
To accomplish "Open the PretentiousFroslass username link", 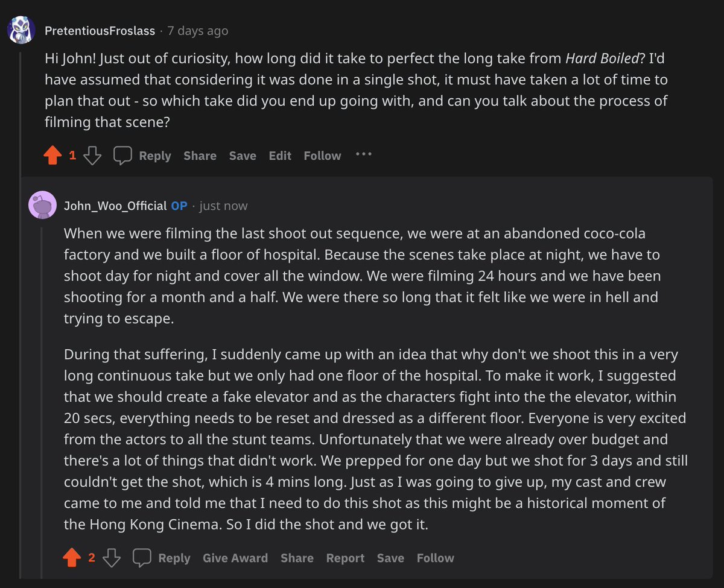I will coord(100,31).
